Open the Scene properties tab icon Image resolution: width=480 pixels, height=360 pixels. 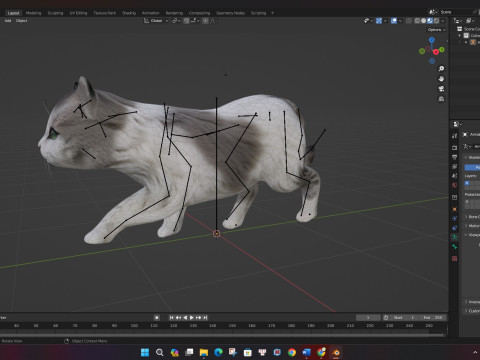tap(455, 176)
